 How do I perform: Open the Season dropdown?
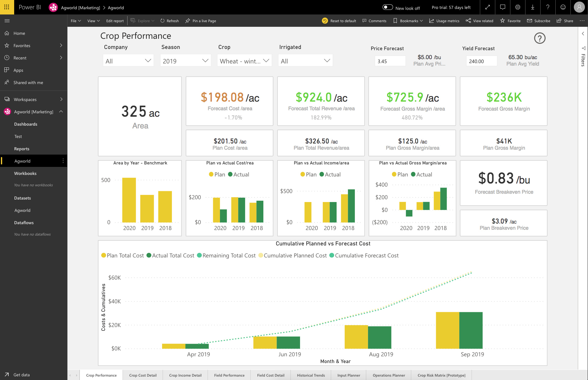tap(185, 61)
